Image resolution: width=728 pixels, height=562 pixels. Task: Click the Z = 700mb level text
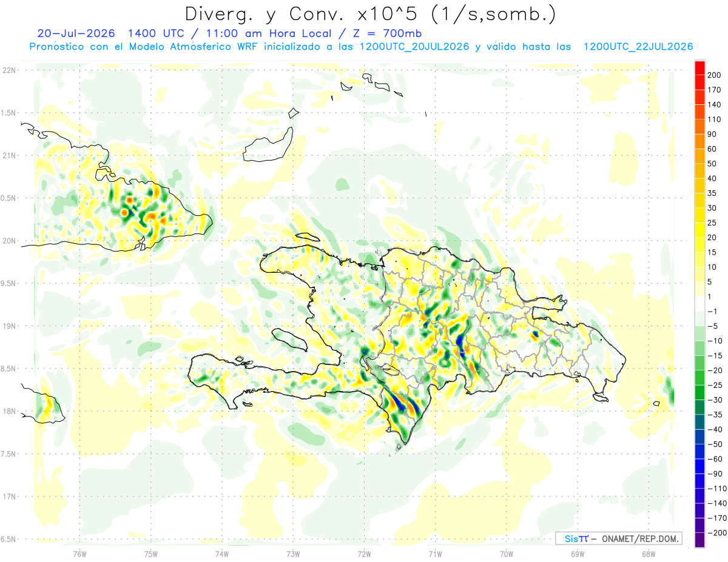coord(388,33)
